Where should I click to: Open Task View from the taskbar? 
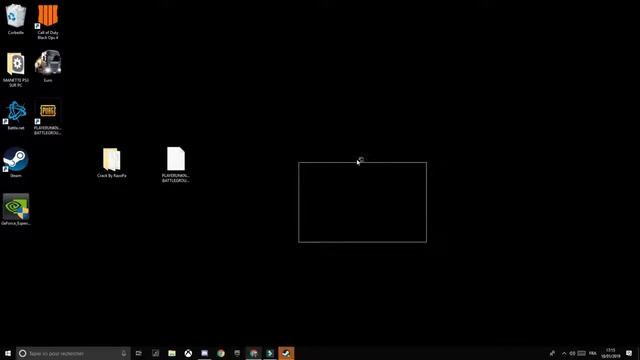pos(139,353)
